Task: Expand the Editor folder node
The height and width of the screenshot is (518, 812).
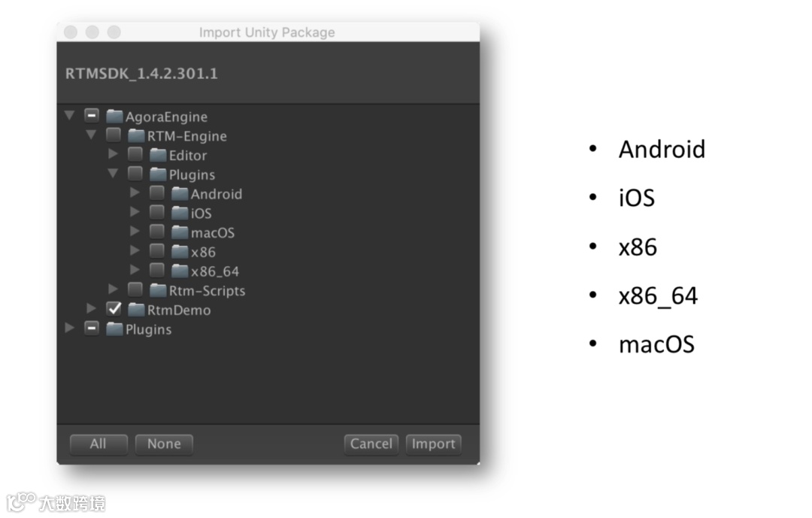Action: [113, 154]
